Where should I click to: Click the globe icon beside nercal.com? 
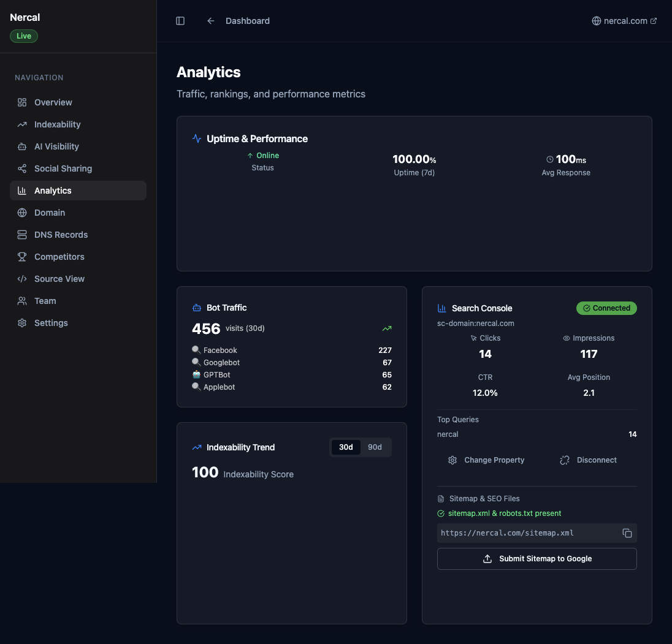596,21
